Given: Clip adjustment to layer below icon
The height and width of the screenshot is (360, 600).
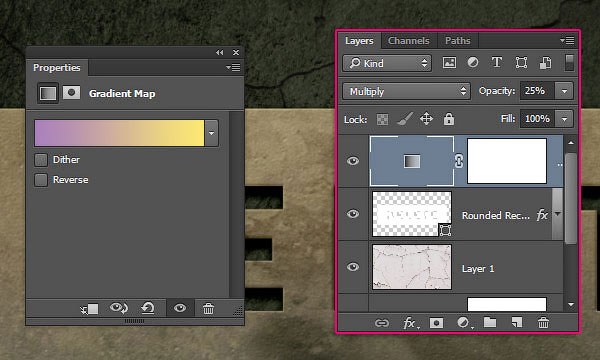Looking at the screenshot, I should coord(90,309).
